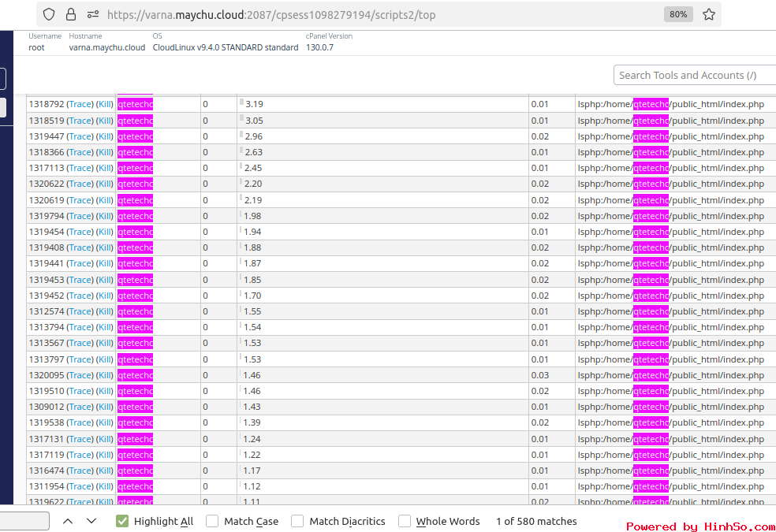Kill process 1319447

[x=104, y=136]
